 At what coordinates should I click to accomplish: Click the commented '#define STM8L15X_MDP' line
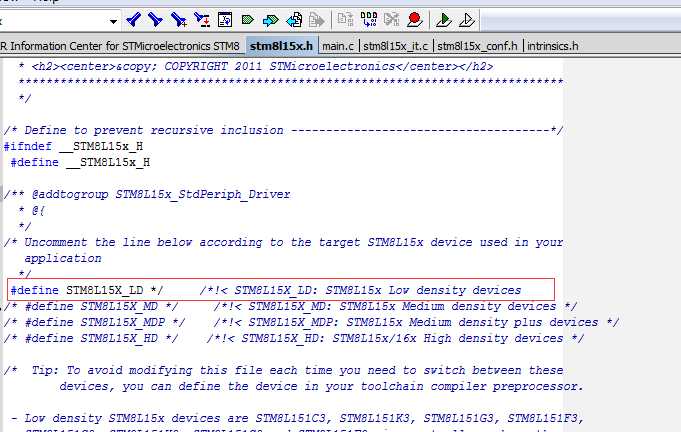pyautogui.click(x=311, y=323)
